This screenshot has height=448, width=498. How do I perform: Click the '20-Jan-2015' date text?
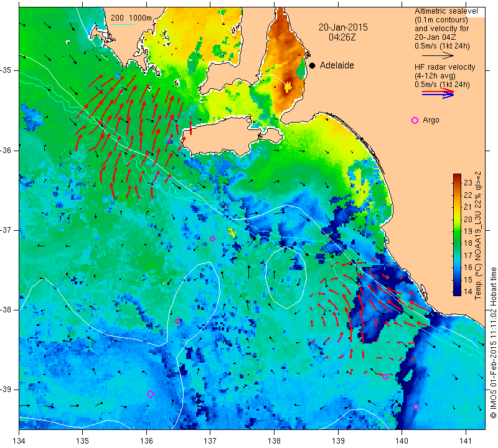click(x=343, y=27)
